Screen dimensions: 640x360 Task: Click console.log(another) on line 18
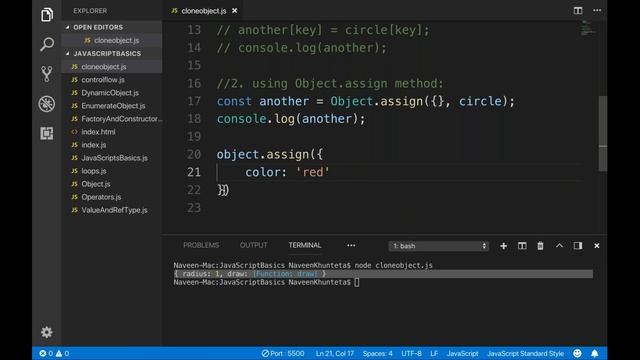[x=291, y=119]
